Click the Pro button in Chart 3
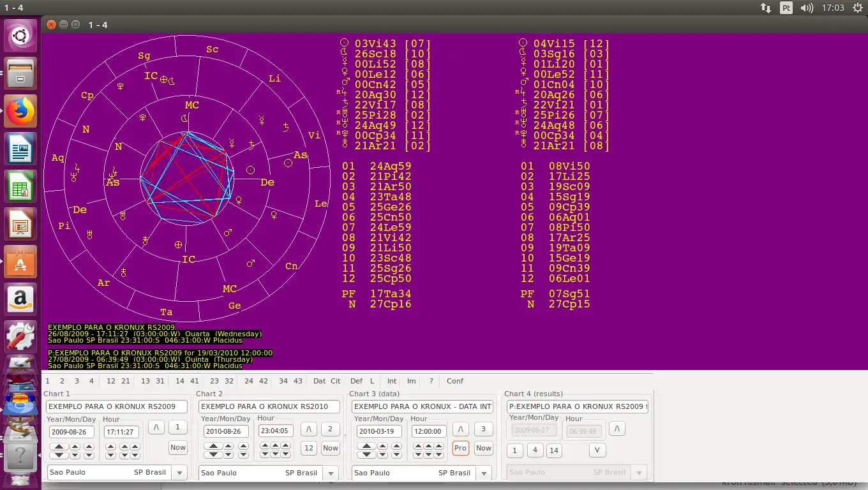This screenshot has height=490, width=868. (x=461, y=448)
